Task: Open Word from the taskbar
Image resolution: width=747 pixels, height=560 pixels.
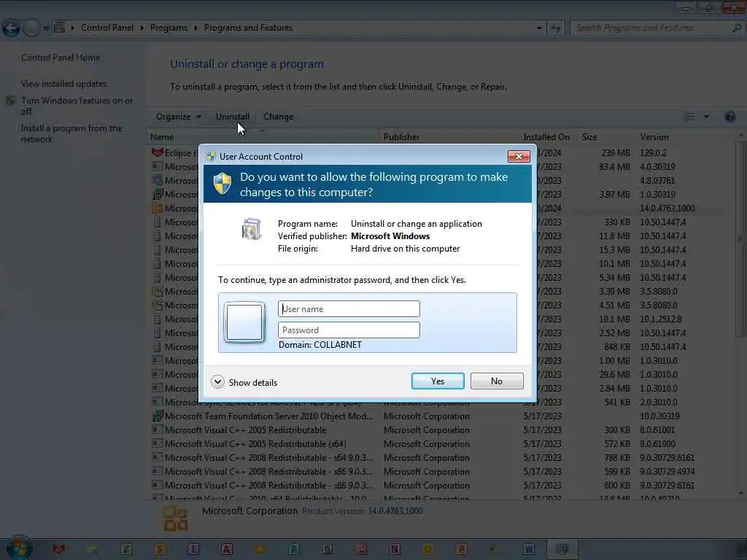Action: pos(528,550)
